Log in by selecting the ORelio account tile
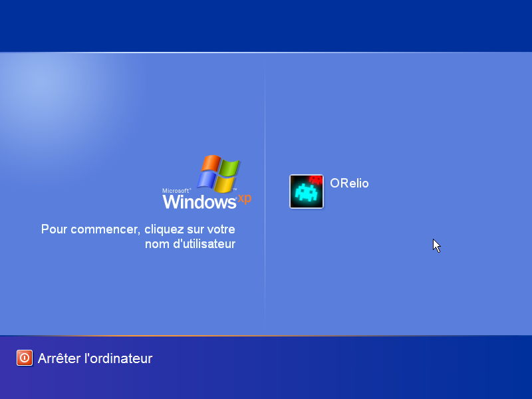The image size is (532, 399). (x=326, y=192)
